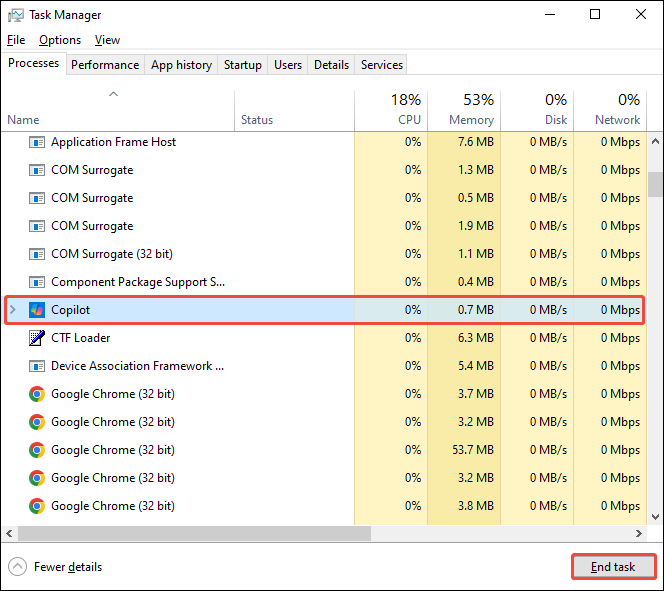Click the 53.7 MB memory value

click(x=473, y=450)
